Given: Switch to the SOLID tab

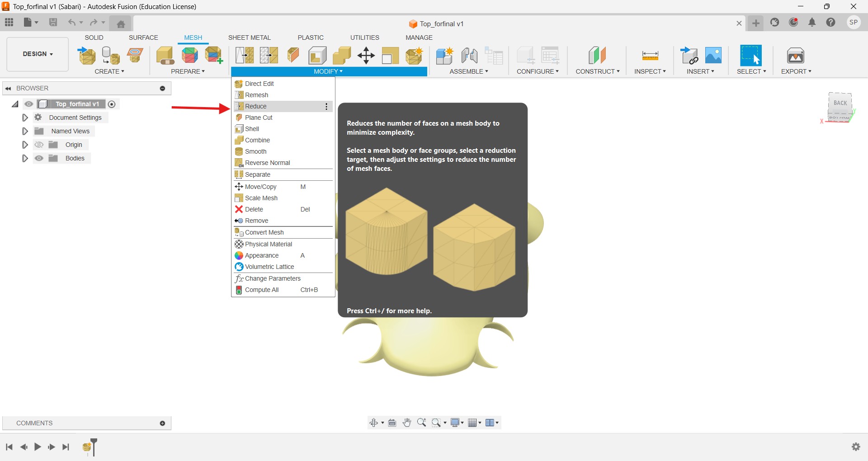Looking at the screenshot, I should coord(94,38).
